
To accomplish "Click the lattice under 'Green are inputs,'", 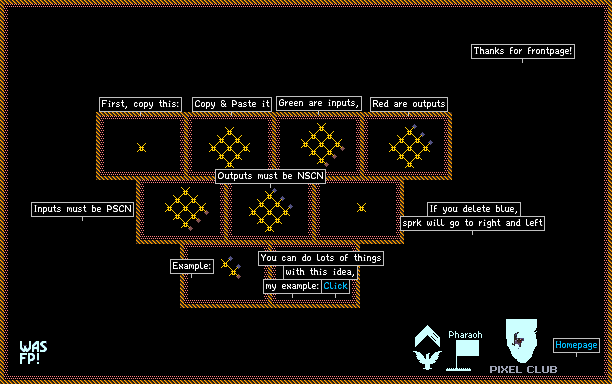I will [323, 145].
